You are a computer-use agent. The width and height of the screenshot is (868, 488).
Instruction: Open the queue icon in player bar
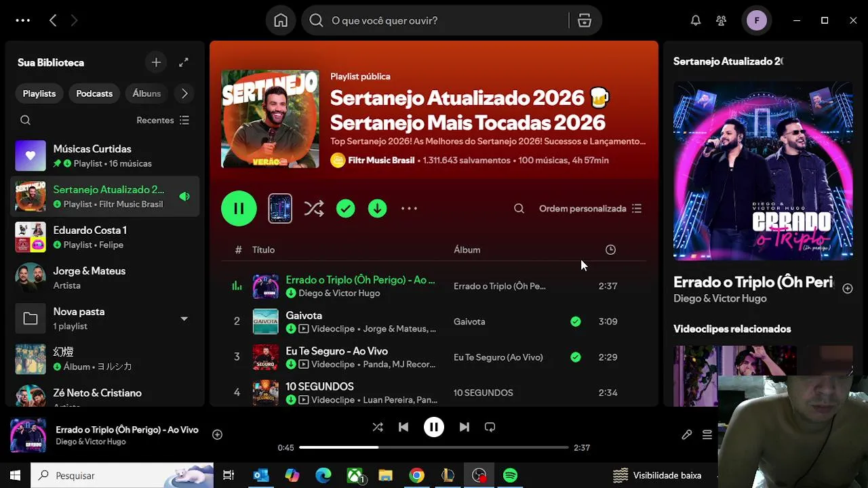[707, 435]
